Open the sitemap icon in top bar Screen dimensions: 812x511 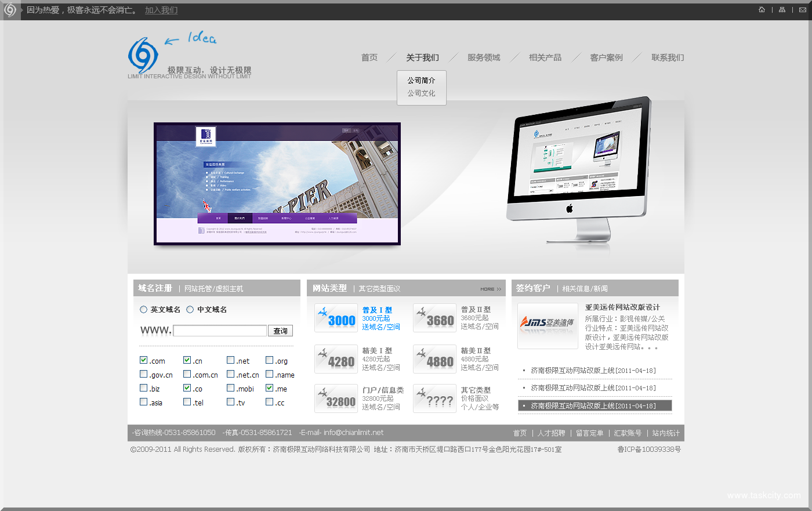click(782, 10)
